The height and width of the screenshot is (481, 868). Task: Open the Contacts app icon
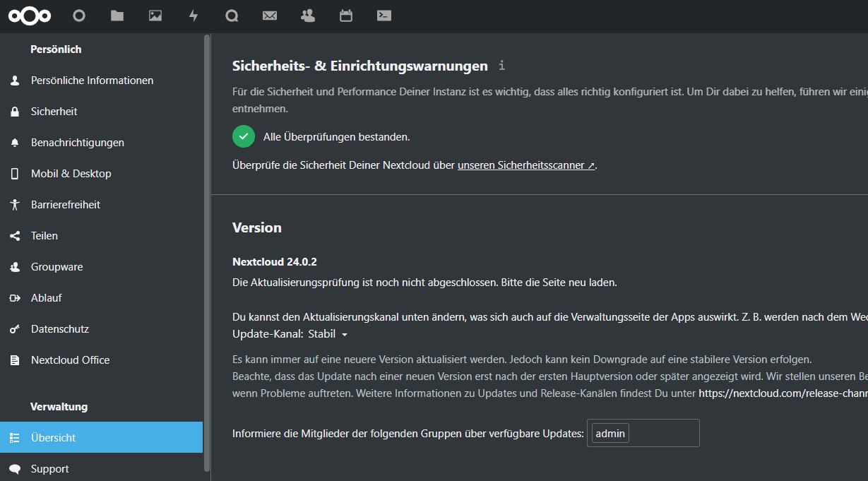tap(308, 16)
